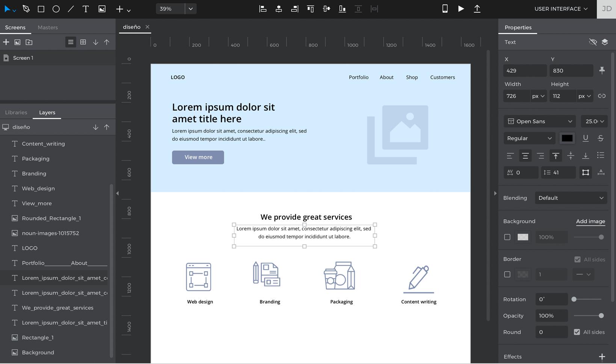Open the Open Sans font dropdown
The height and width of the screenshot is (364, 616).
point(539,121)
